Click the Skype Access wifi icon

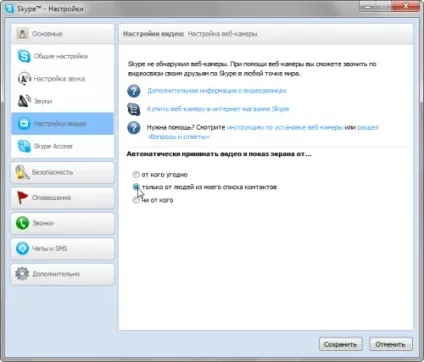click(x=24, y=146)
